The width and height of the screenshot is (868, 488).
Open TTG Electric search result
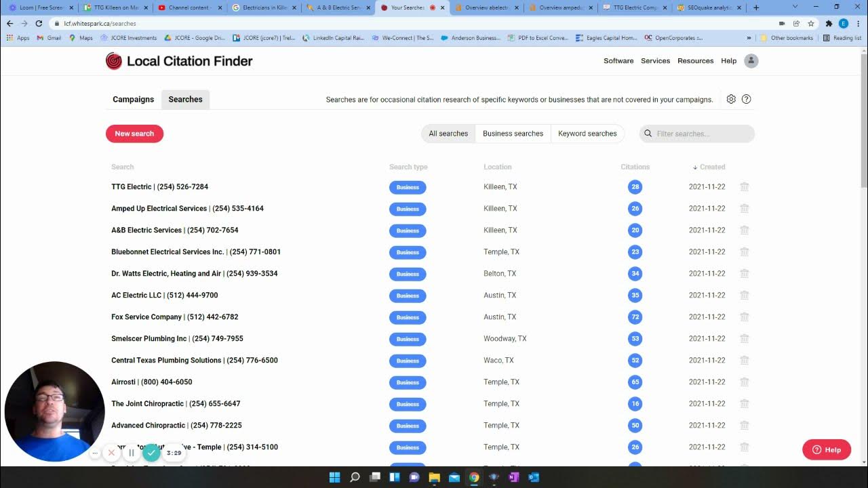[159, 186]
